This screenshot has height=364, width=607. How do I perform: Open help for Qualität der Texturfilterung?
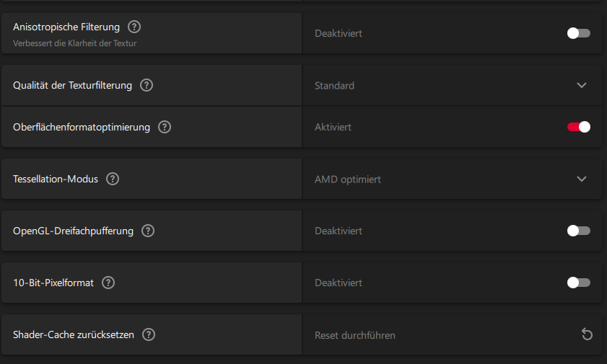[147, 85]
